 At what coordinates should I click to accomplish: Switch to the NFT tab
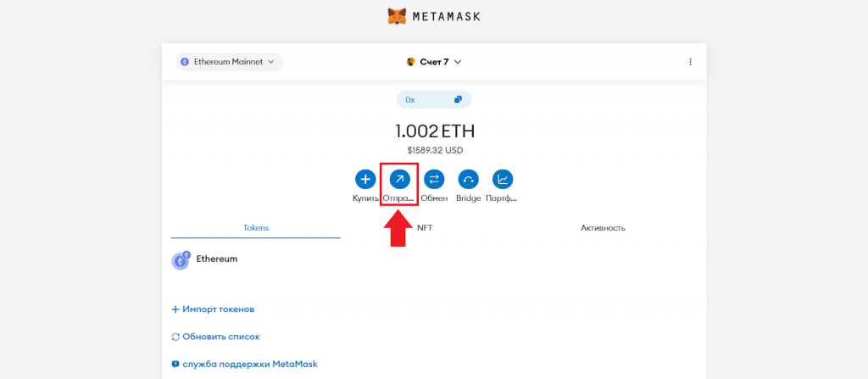(425, 228)
